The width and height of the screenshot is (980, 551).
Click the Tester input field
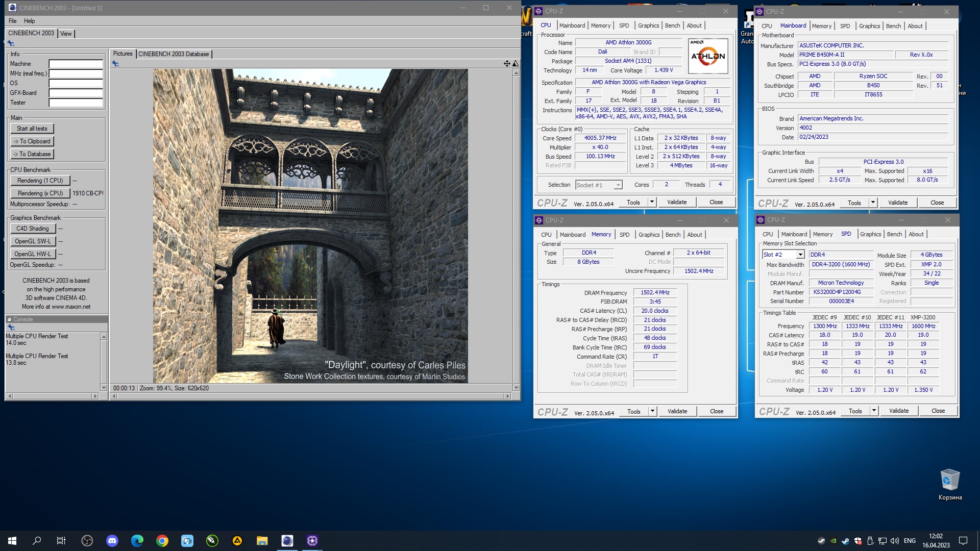[x=76, y=103]
